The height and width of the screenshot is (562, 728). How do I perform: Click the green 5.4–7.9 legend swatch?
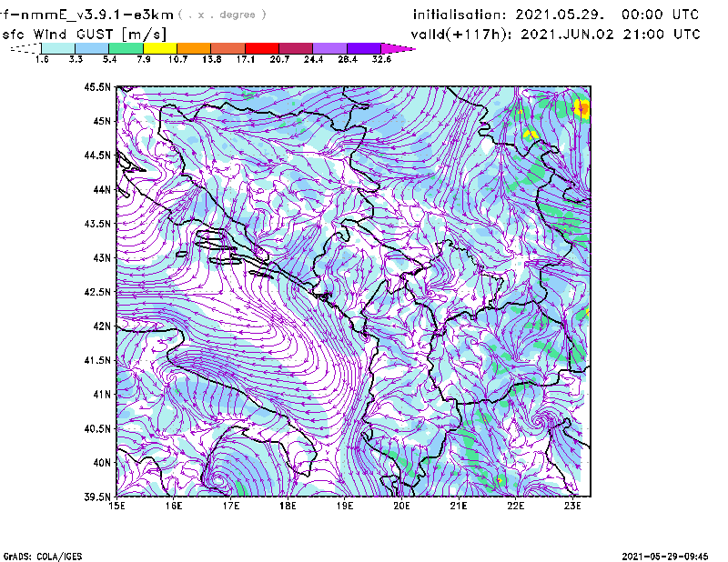point(126,48)
